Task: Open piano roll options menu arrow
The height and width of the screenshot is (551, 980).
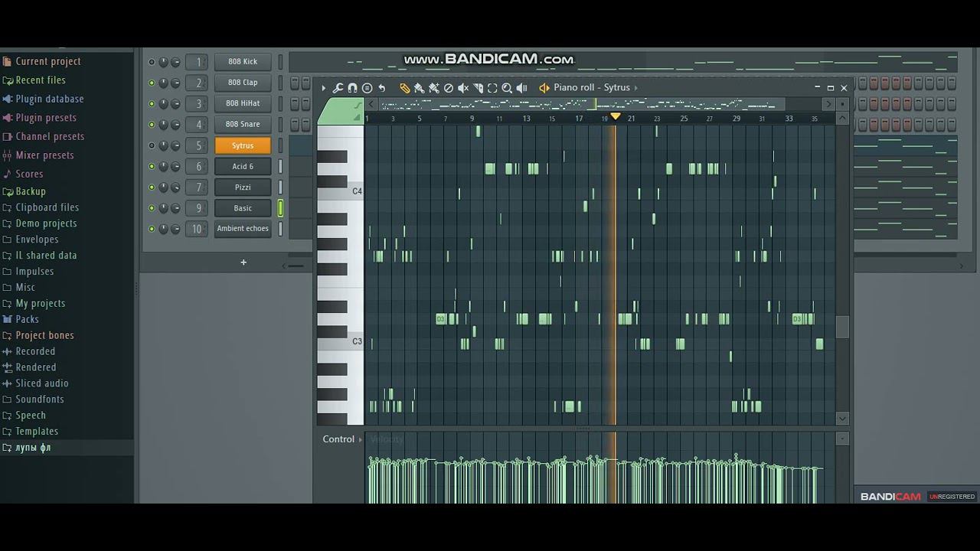Action: [323, 88]
